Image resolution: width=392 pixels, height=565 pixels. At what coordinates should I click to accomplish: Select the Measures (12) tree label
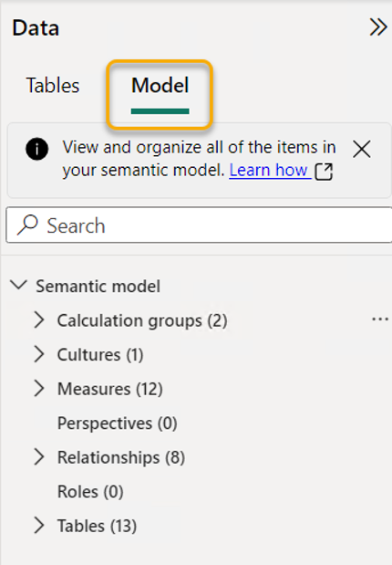110,389
